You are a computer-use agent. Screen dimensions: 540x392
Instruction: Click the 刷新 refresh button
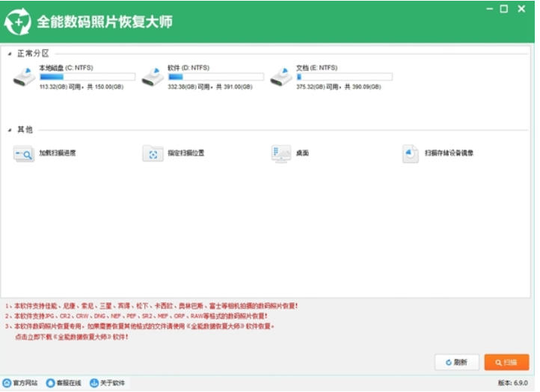click(x=457, y=362)
